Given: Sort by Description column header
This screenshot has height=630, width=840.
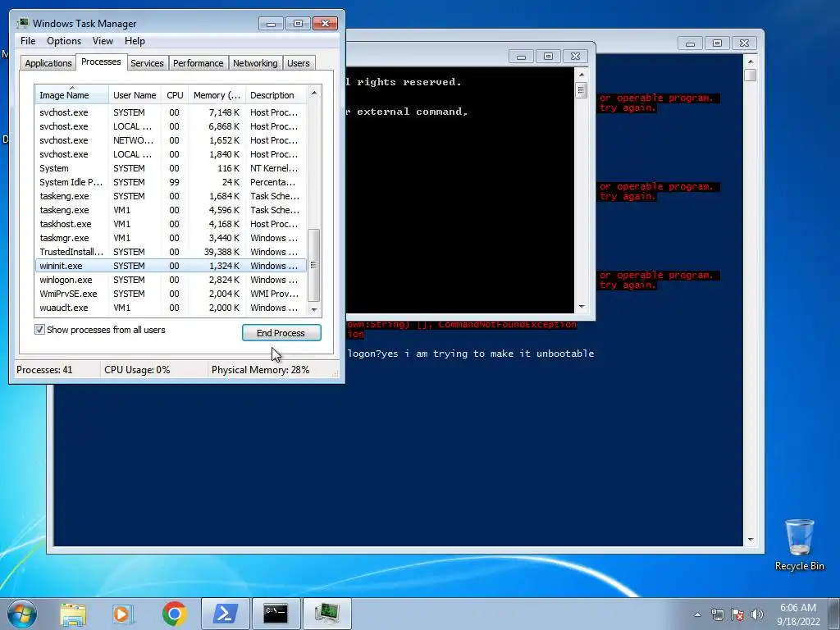Looking at the screenshot, I should point(276,95).
